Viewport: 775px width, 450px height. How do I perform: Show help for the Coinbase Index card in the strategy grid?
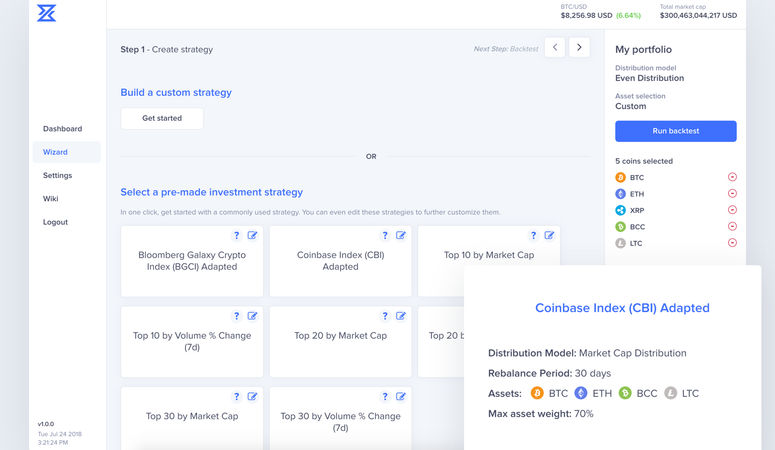point(385,235)
